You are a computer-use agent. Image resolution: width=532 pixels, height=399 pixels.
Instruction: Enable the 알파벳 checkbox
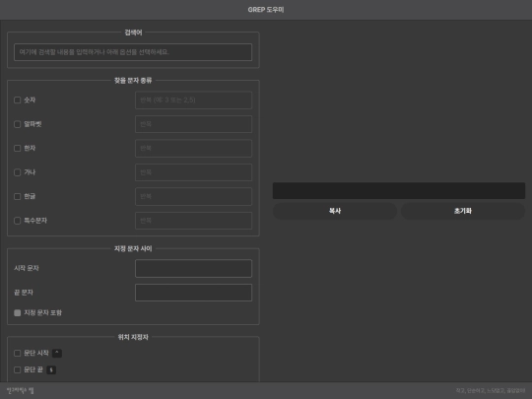click(x=18, y=124)
